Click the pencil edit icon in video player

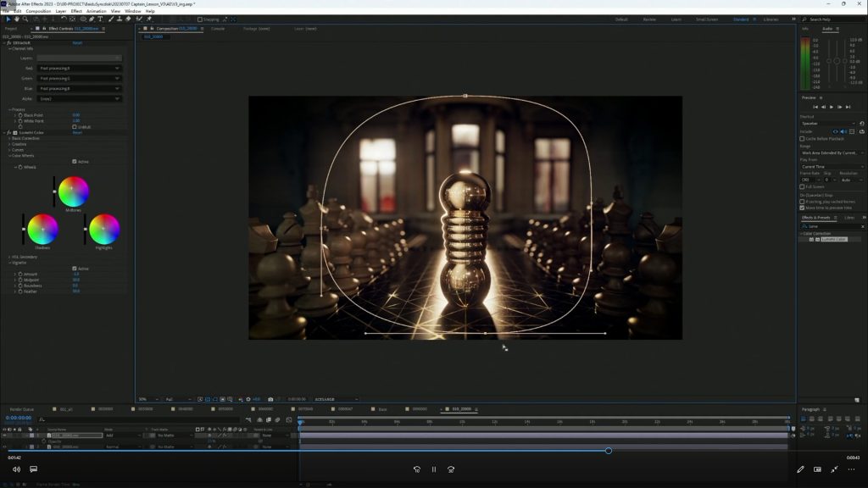click(800, 469)
